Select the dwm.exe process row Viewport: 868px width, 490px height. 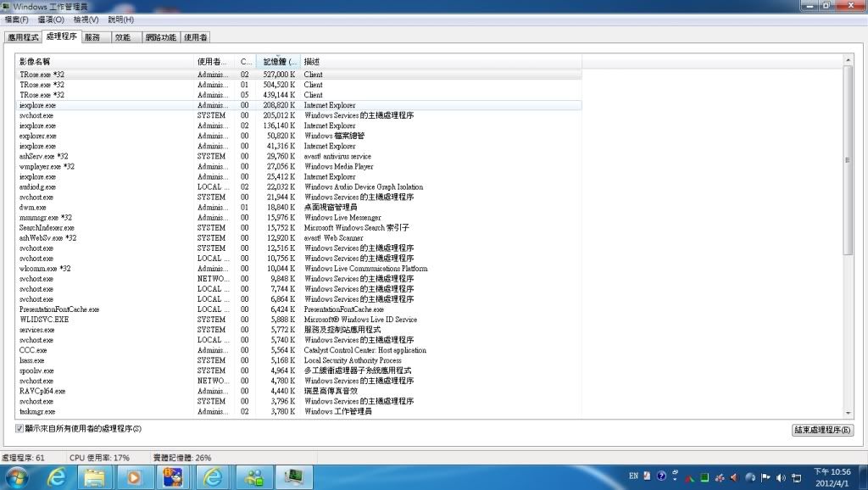(299, 207)
